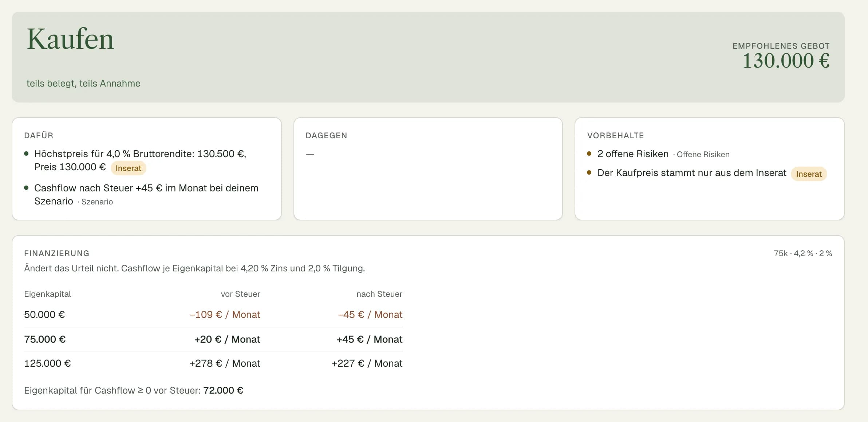Click the Inserat badge under Dafür
The image size is (868, 422).
[x=129, y=168]
